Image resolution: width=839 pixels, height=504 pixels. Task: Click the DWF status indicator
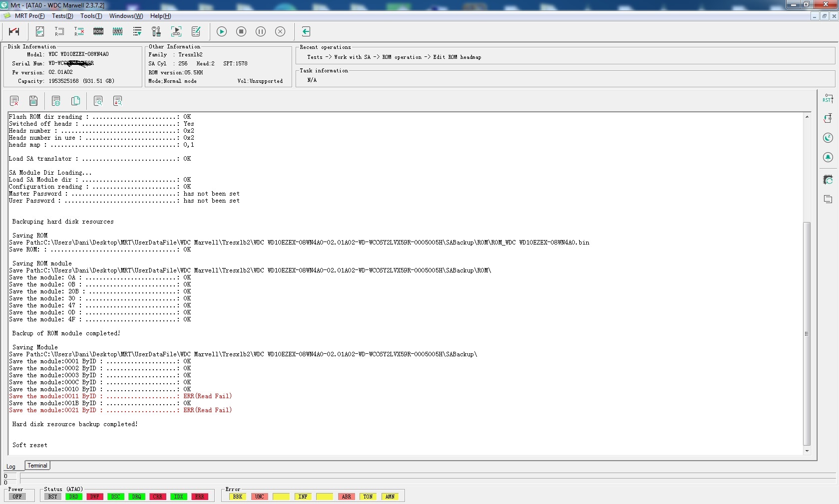pos(94,497)
